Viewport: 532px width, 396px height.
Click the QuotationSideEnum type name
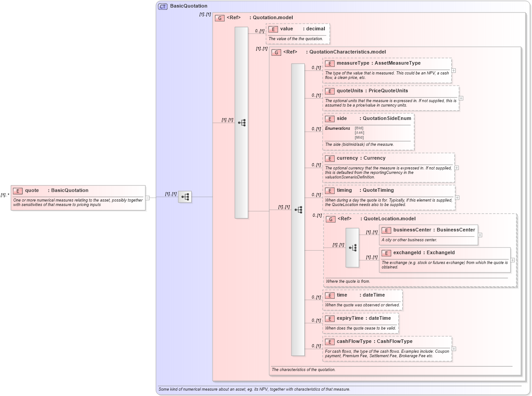(387, 118)
